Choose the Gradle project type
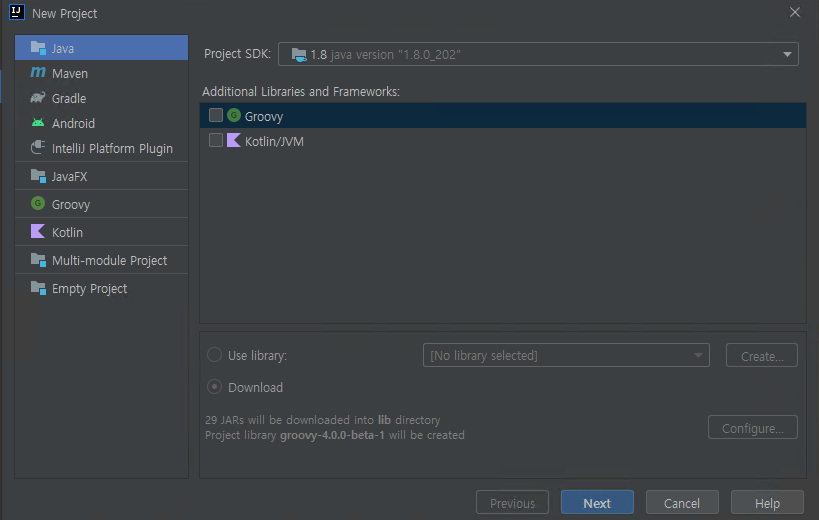The width and height of the screenshot is (819, 520). [x=101, y=98]
